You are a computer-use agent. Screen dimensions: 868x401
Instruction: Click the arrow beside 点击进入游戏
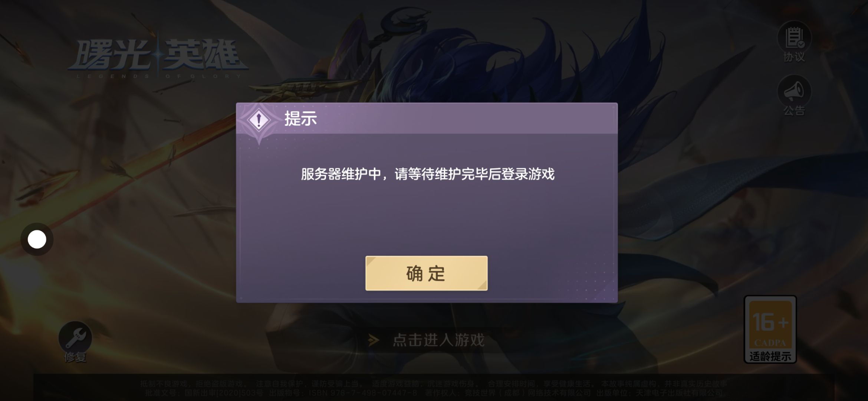374,340
